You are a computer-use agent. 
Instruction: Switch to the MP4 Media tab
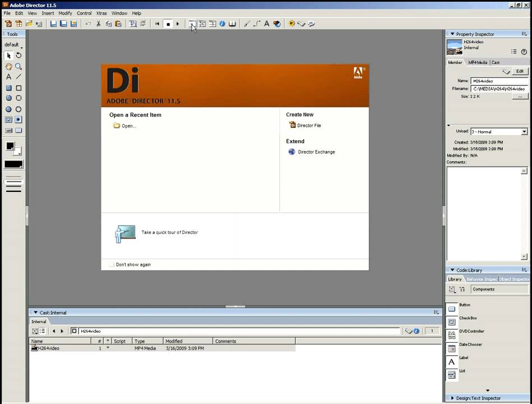point(478,62)
